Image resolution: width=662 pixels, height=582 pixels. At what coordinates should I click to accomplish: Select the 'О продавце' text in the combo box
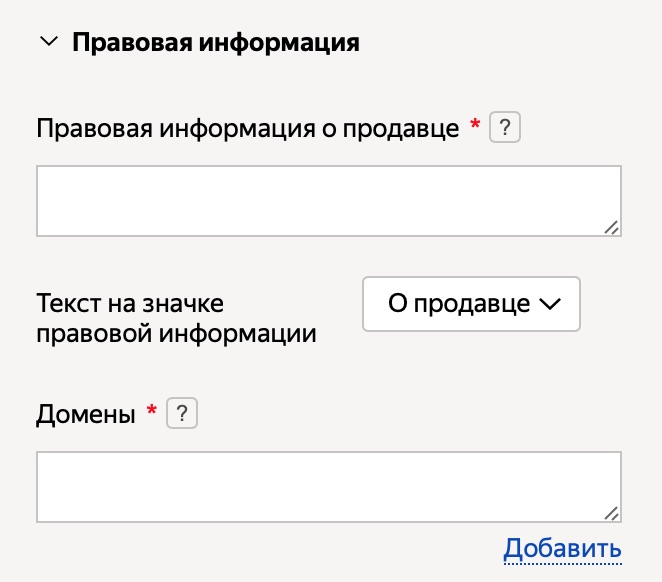pos(459,304)
